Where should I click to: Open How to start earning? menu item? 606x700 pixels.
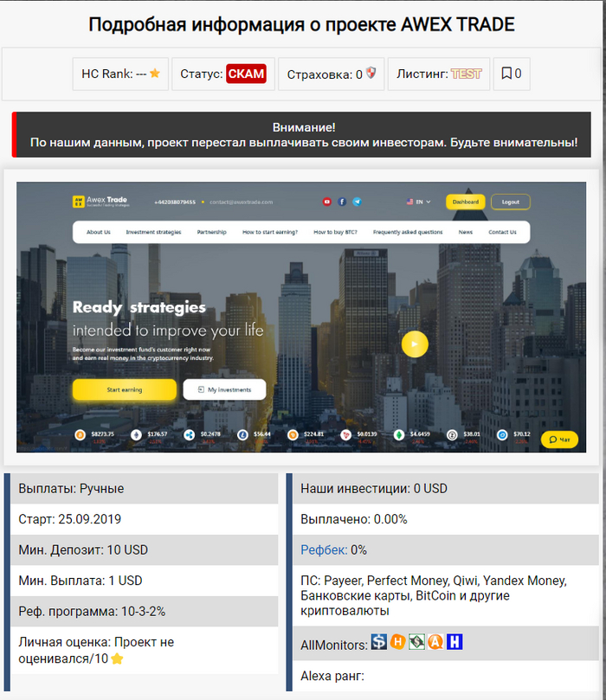tap(270, 232)
